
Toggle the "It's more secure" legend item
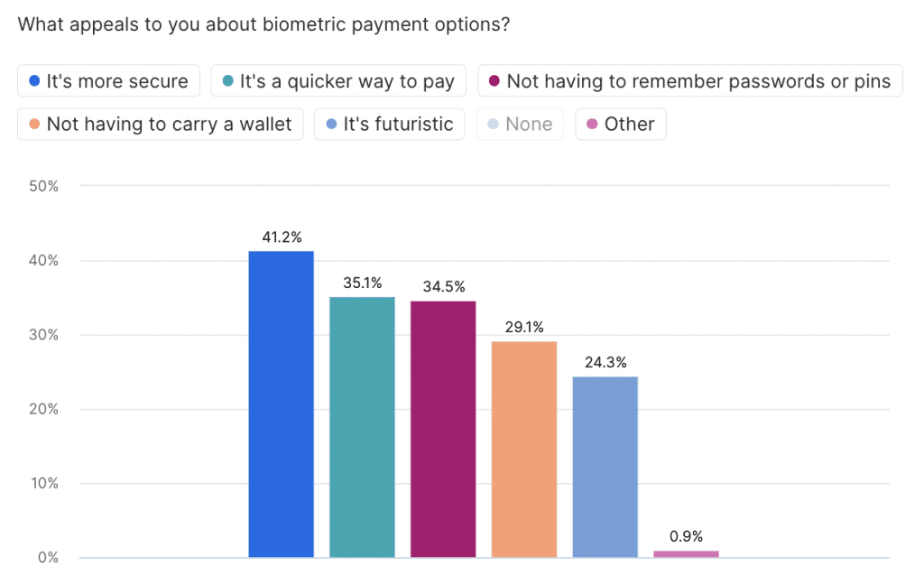[x=108, y=81]
